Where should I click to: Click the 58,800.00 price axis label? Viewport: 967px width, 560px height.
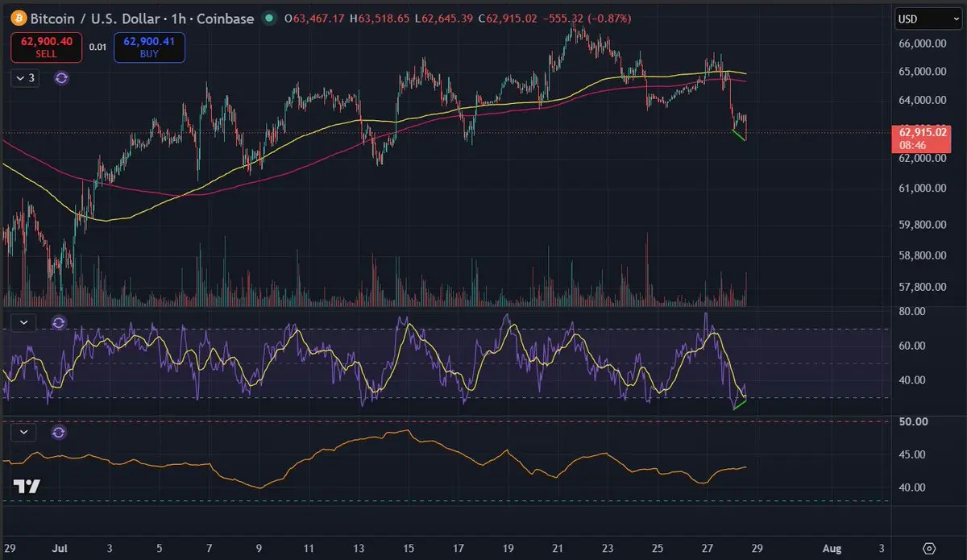pyautogui.click(x=922, y=255)
